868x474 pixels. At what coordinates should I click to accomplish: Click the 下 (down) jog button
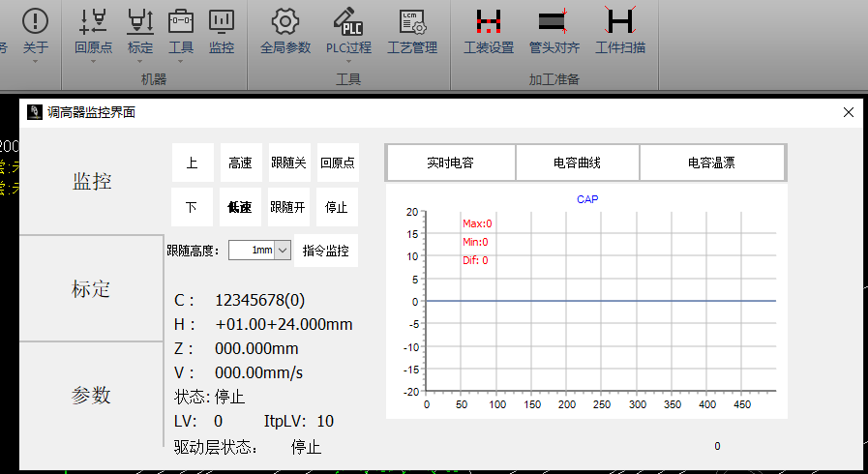click(193, 207)
